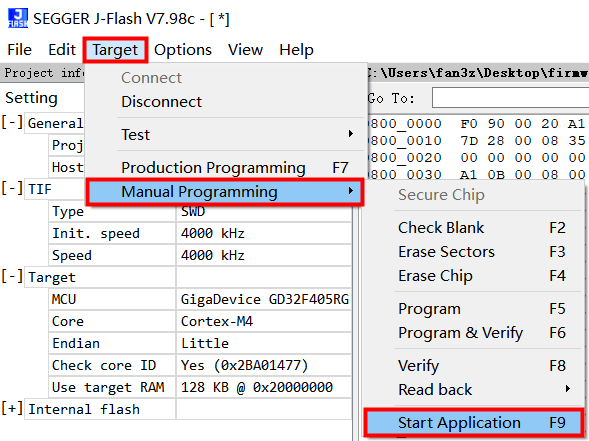
Task: Expand the Read back submenu
Action: click(x=568, y=389)
